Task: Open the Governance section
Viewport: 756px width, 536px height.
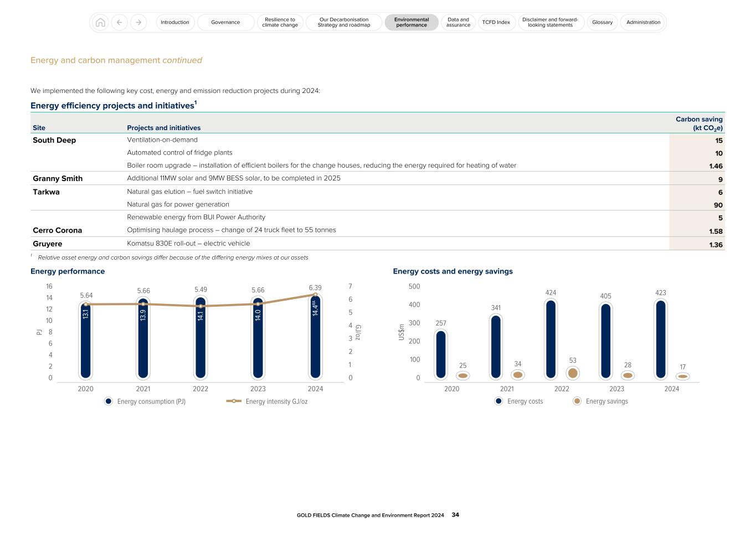Action: (225, 22)
